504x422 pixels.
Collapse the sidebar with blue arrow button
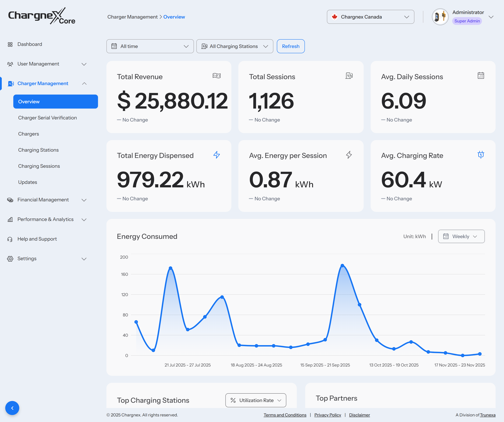click(12, 408)
